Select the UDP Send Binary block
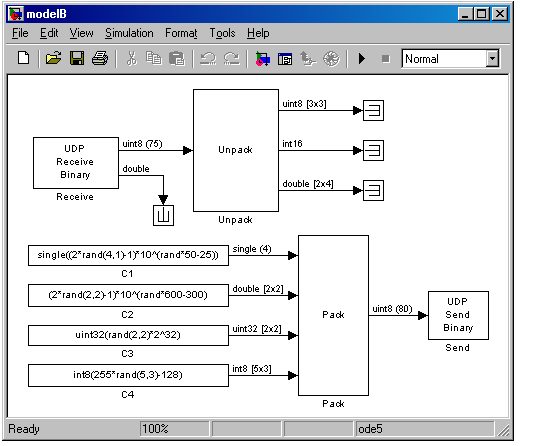556x446 pixels. [x=458, y=315]
